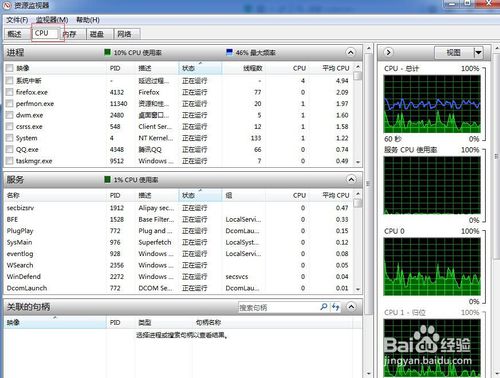Click the 资源监视器 title bar icon

pos(7,6)
